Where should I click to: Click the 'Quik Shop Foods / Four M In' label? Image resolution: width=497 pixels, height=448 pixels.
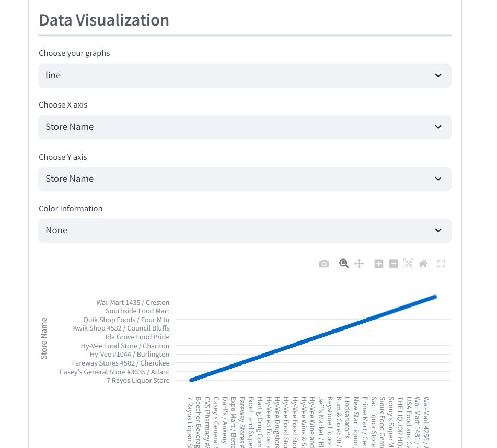coord(126,320)
